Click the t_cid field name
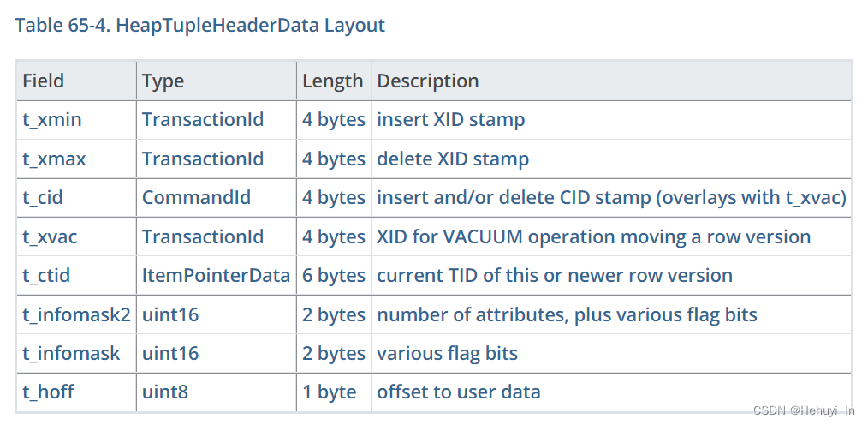Image resolution: width=868 pixels, height=425 pixels. click(x=43, y=198)
